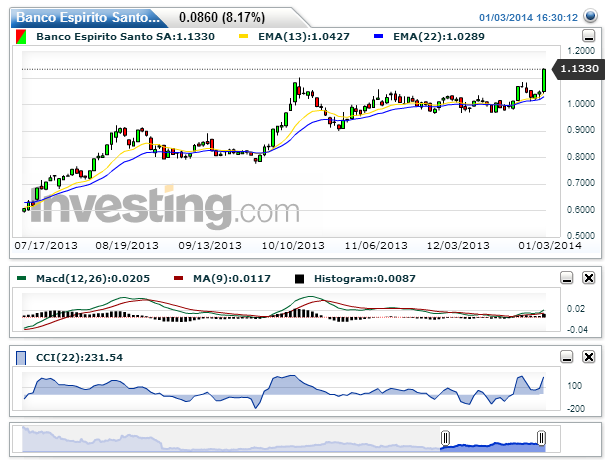Minimize the MACD indicator panel
Image resolution: width=612 pixels, height=465 pixels.
coord(567,278)
